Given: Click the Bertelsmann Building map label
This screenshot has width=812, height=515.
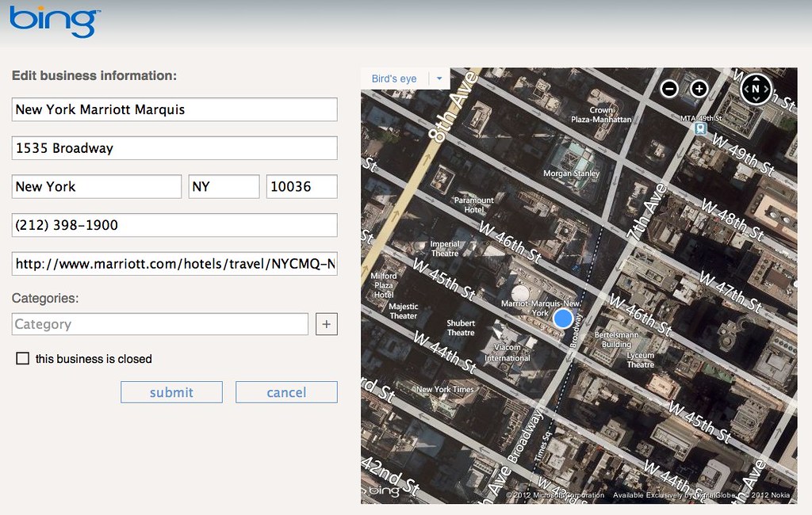Looking at the screenshot, I should click(x=616, y=340).
